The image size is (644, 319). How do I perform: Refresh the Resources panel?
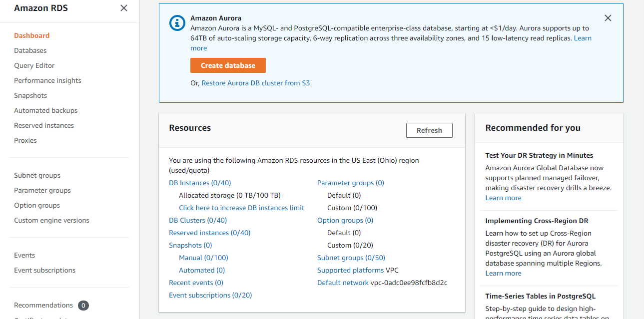coord(429,130)
